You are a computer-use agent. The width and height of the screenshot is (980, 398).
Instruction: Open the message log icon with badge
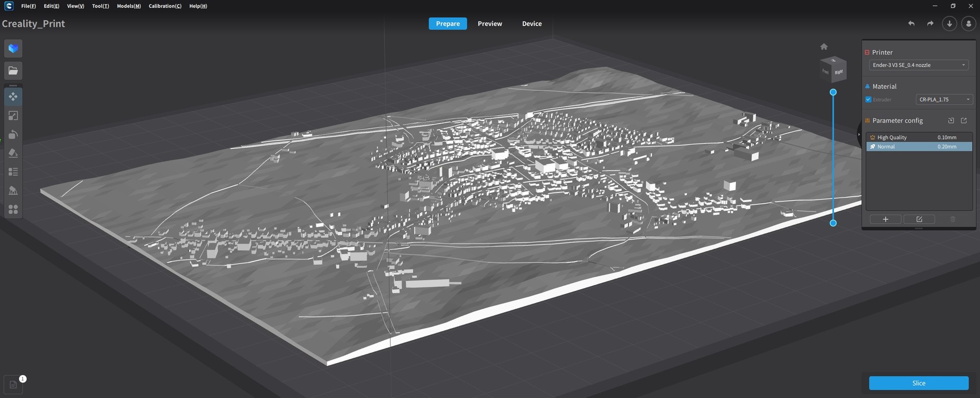(13, 385)
